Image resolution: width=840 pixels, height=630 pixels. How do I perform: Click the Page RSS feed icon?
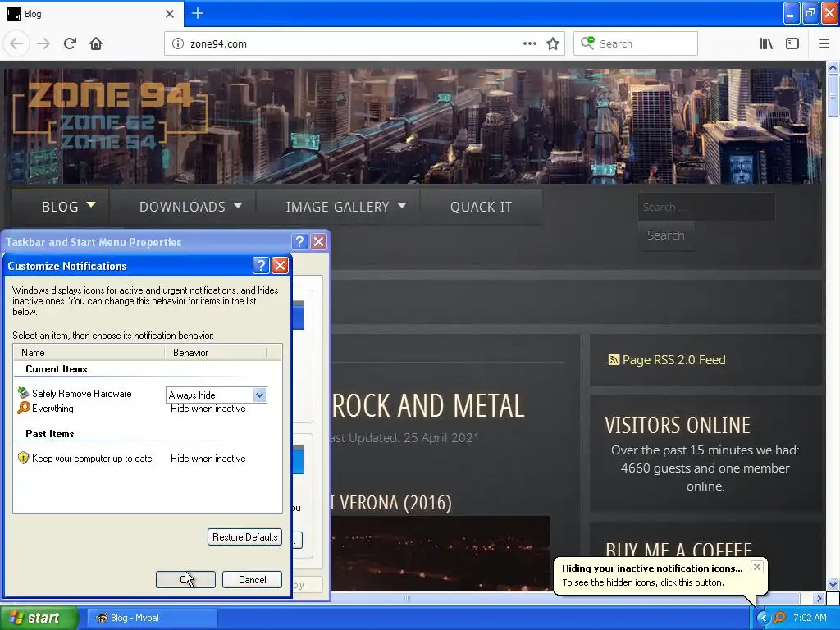(614, 360)
